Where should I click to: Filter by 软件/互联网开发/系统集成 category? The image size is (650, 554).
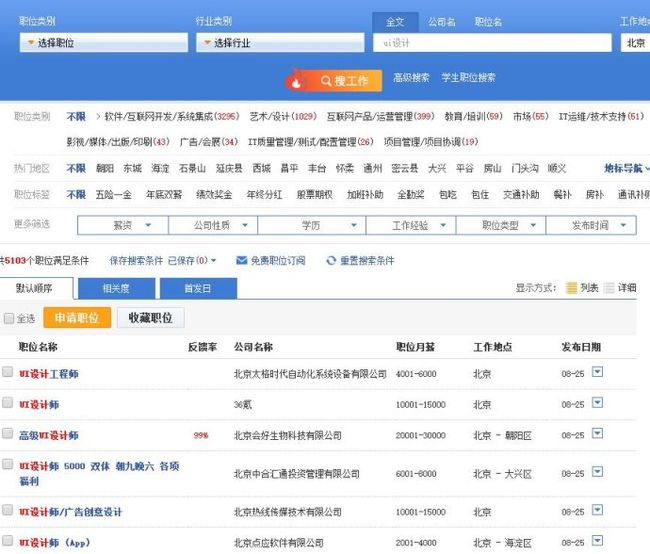172,117
